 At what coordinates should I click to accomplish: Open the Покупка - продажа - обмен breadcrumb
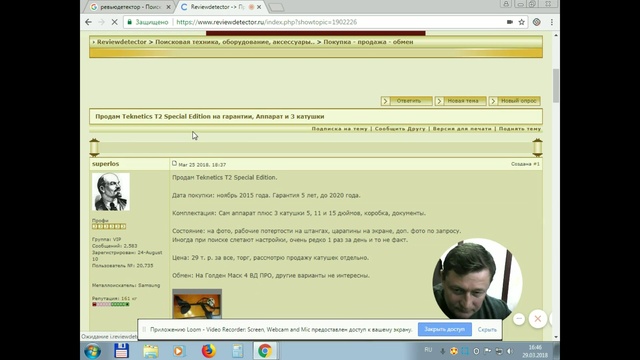(x=368, y=42)
